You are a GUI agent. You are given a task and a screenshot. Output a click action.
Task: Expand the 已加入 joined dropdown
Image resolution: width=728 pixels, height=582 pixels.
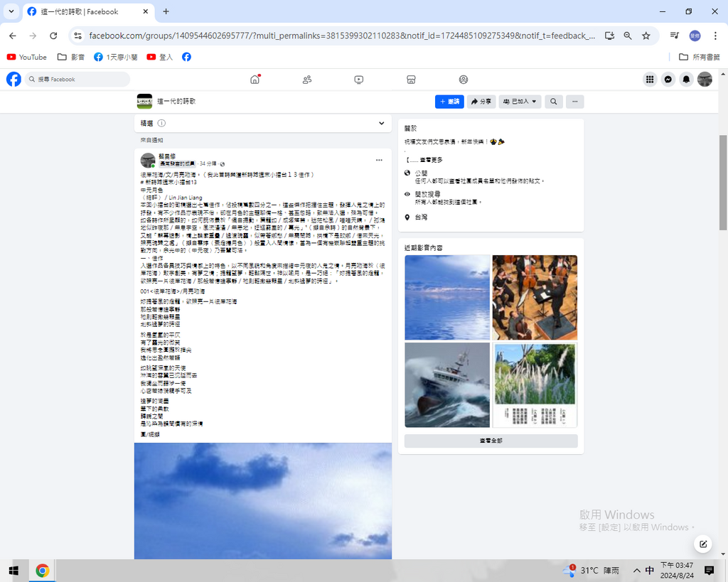pos(520,102)
